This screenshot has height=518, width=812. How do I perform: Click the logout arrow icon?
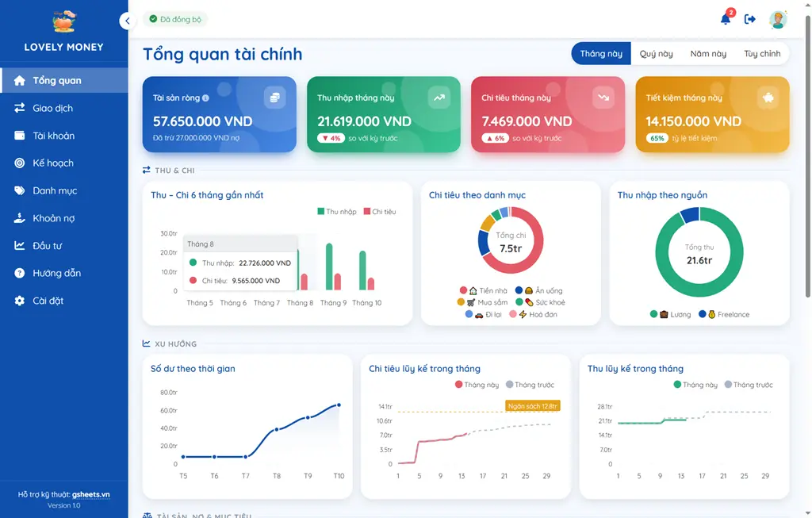coord(749,19)
